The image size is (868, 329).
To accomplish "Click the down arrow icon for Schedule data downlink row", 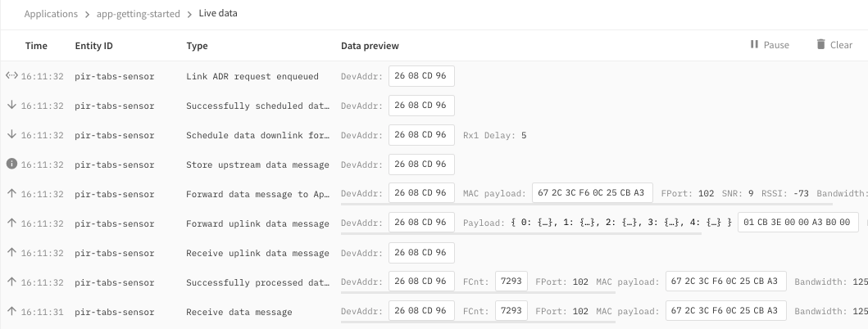I will point(11,135).
